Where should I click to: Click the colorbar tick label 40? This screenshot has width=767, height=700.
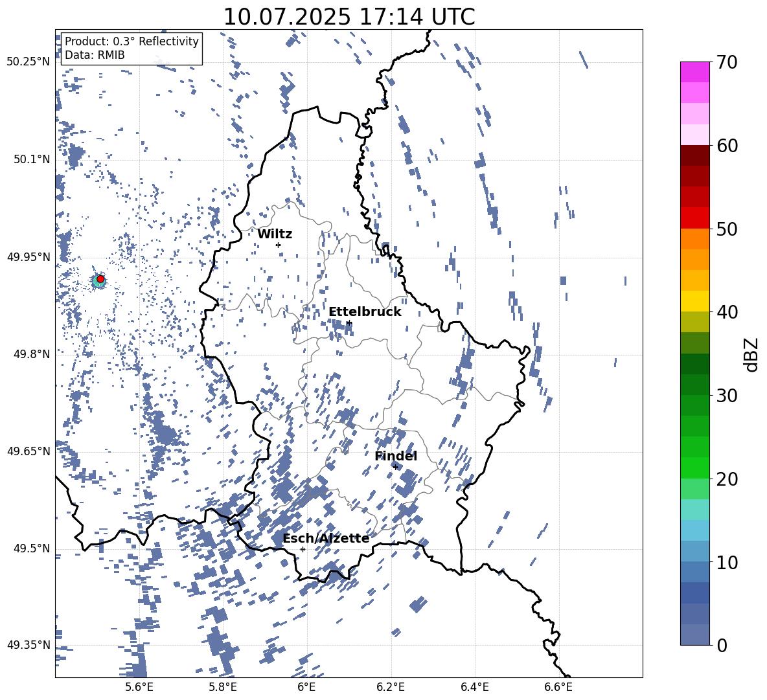(x=727, y=312)
